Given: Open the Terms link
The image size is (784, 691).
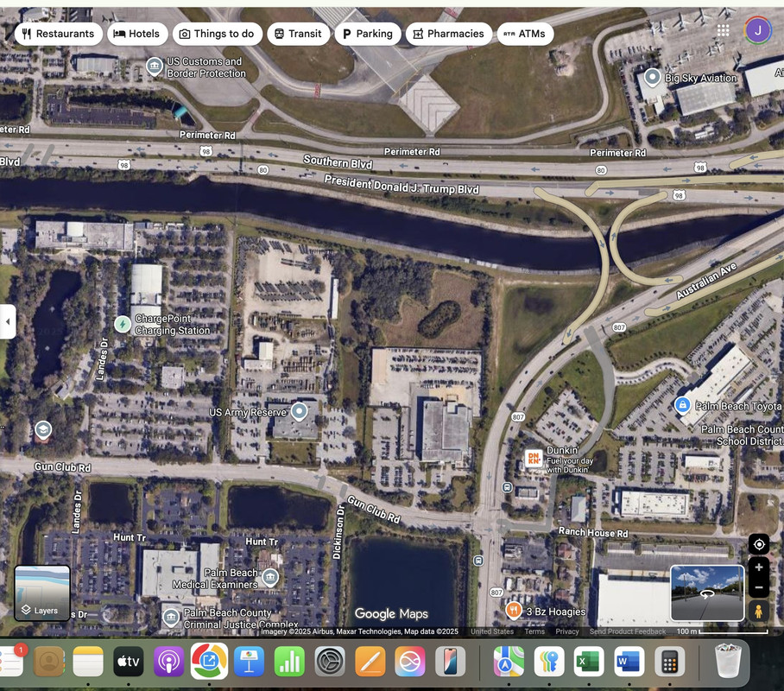Looking at the screenshot, I should tap(534, 631).
